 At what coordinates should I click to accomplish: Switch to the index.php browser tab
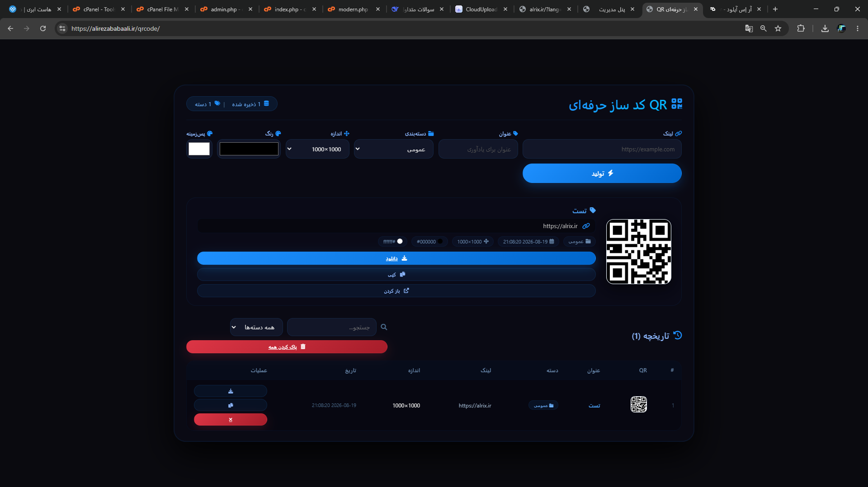click(x=290, y=9)
